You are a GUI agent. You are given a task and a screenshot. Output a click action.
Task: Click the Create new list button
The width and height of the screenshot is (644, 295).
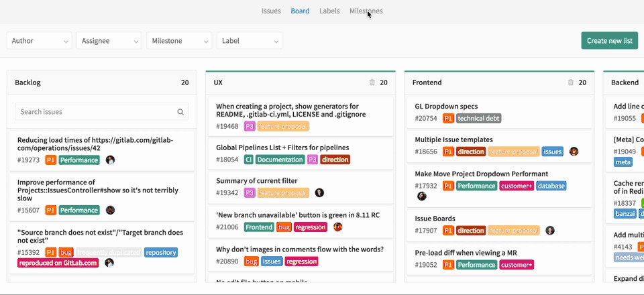[x=609, y=41]
